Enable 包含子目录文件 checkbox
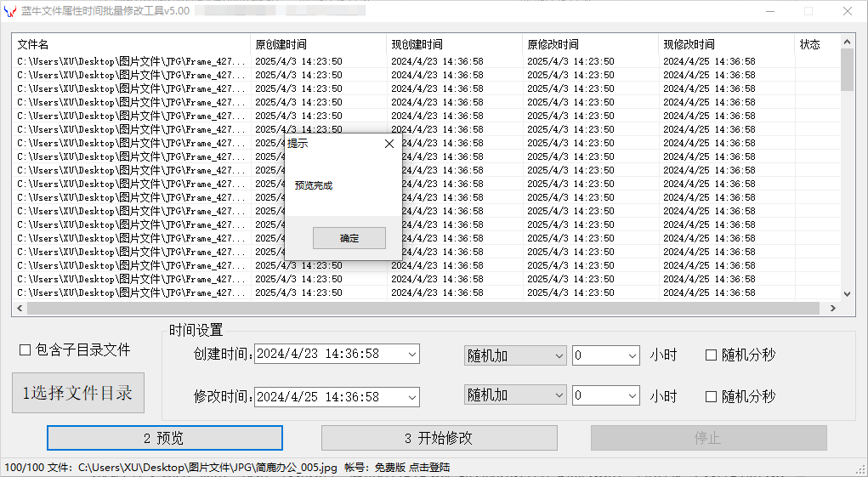This screenshot has height=477, width=868. coord(25,349)
